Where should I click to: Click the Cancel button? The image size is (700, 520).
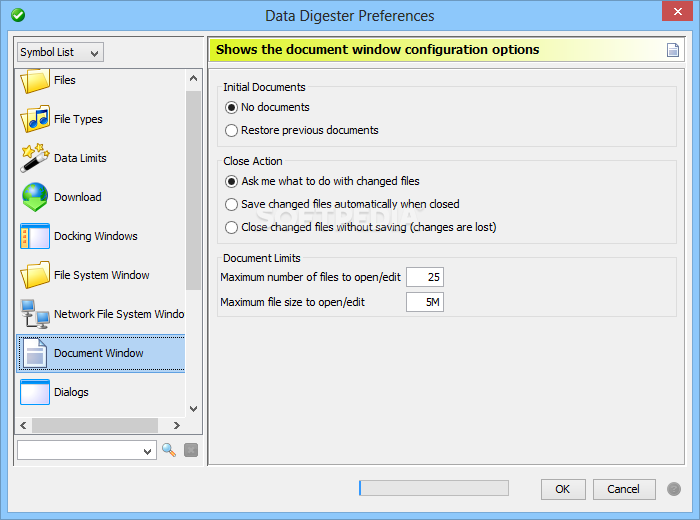(624, 489)
